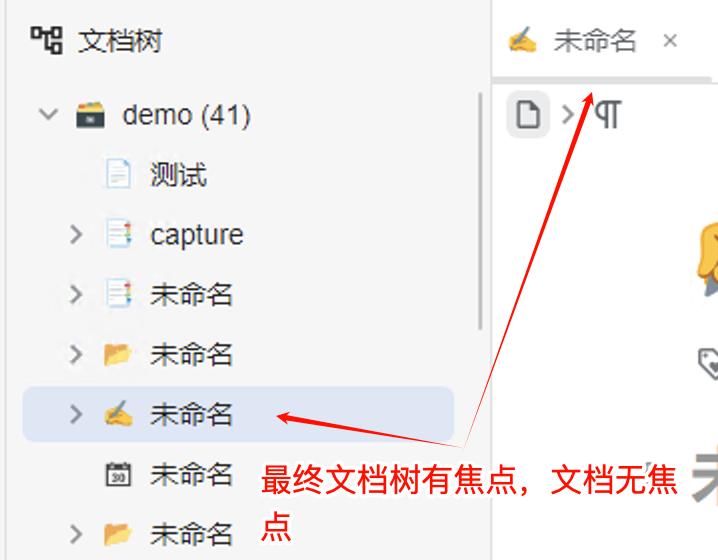The width and height of the screenshot is (718, 560).
Task: Expand the first open-folder 未命名 item
Action: point(76,354)
